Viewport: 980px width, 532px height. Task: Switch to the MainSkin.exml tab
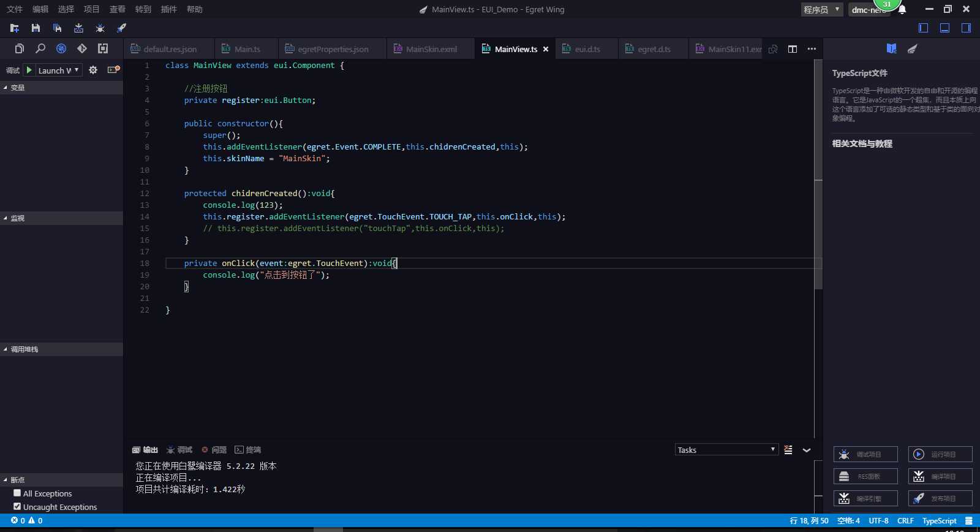(430, 49)
